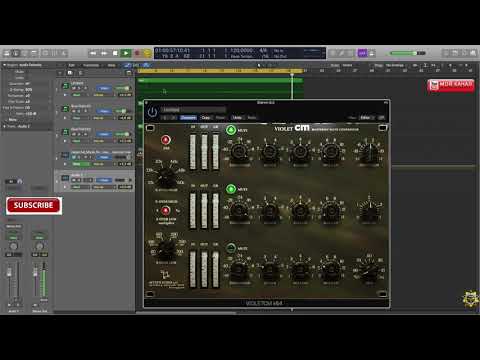Open the Drag mode dropdown above the ruler
480x360 pixels.
coord(394,65)
